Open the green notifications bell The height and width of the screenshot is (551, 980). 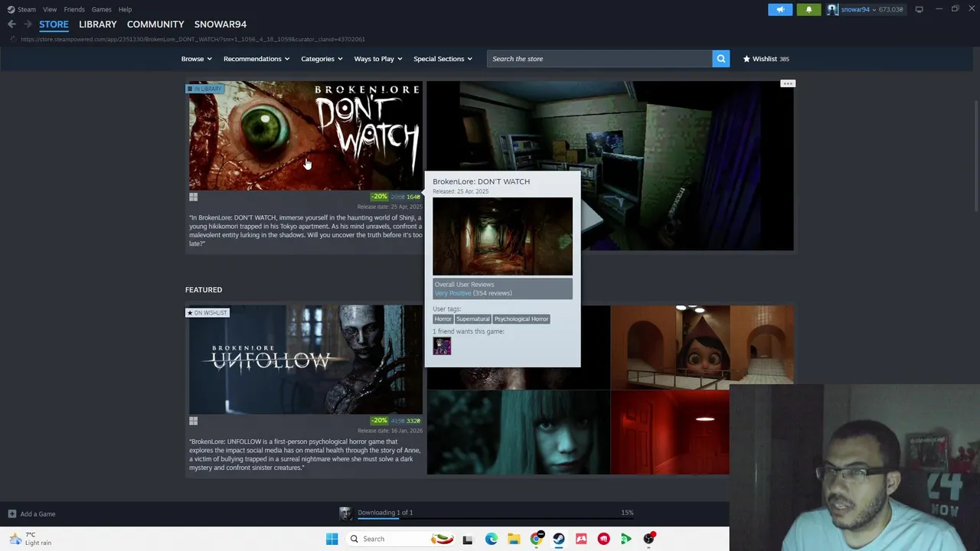tap(808, 9)
